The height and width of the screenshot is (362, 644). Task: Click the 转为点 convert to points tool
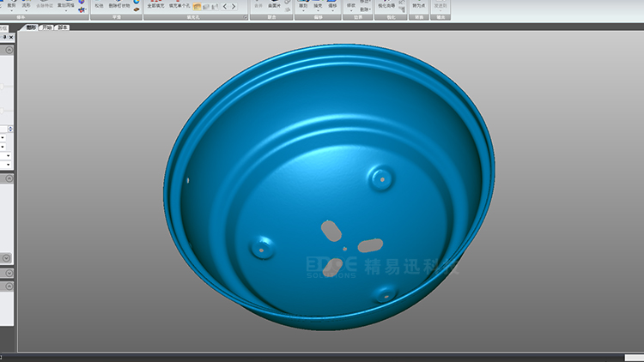pos(418,5)
